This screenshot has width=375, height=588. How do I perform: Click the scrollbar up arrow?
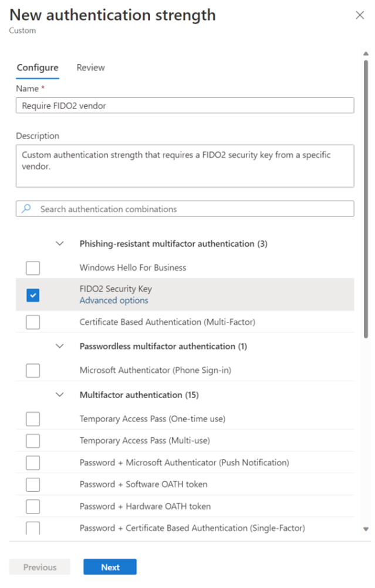pos(366,53)
